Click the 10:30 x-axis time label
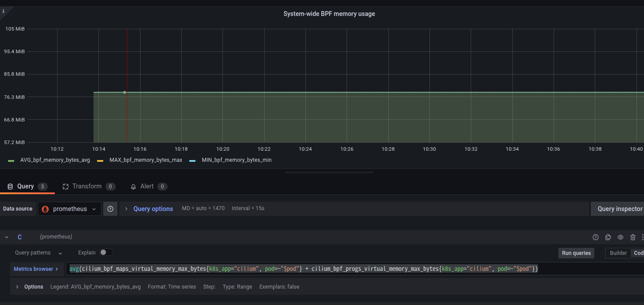The height and width of the screenshot is (305, 644). click(429, 149)
